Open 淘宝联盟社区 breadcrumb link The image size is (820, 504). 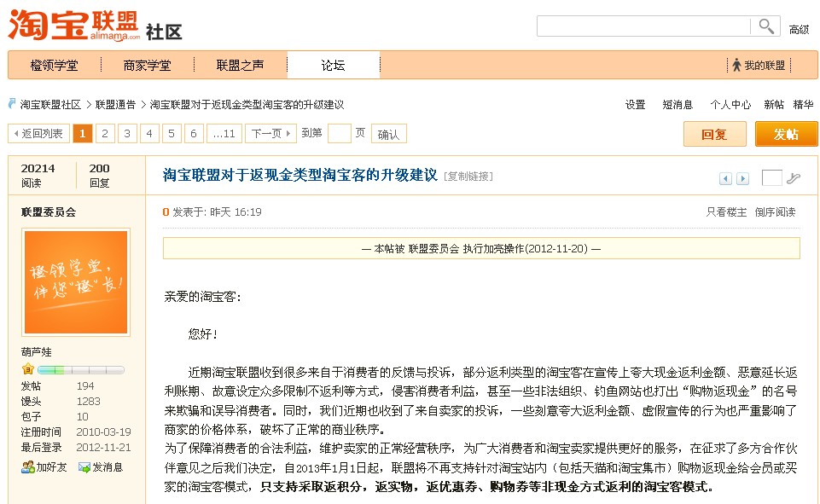[x=50, y=105]
